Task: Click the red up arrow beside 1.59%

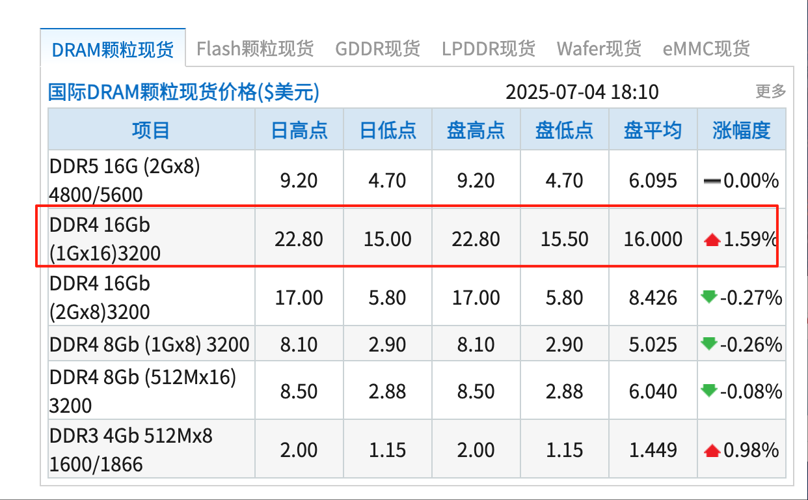Action: pos(712,240)
